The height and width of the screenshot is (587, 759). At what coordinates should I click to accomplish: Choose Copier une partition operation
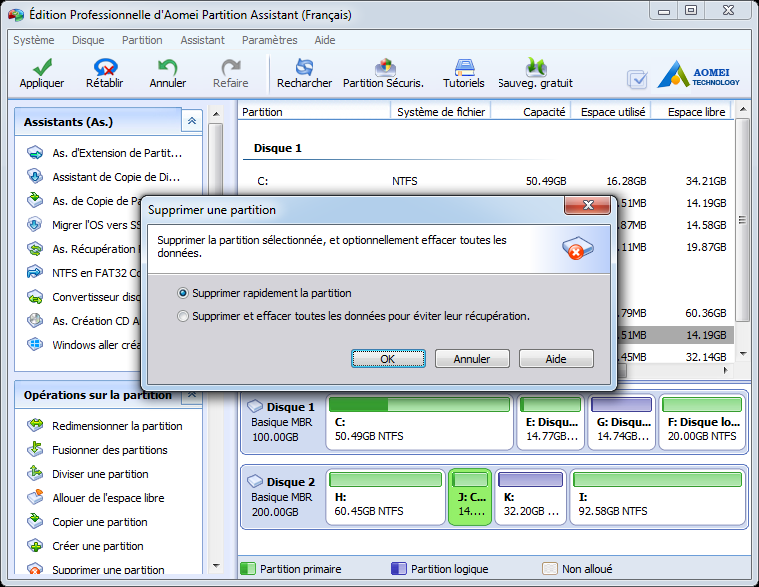[87, 522]
